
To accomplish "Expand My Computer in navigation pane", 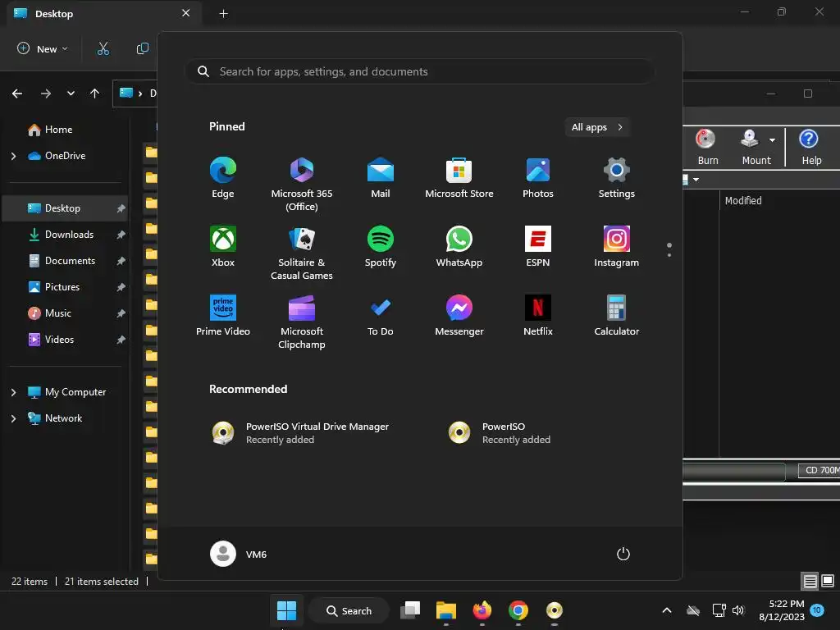I will pos(13,392).
